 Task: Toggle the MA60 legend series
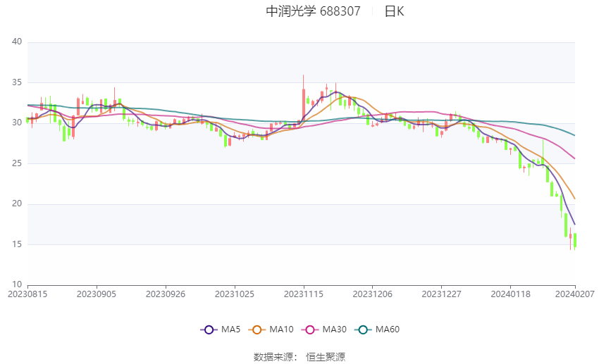point(377,330)
